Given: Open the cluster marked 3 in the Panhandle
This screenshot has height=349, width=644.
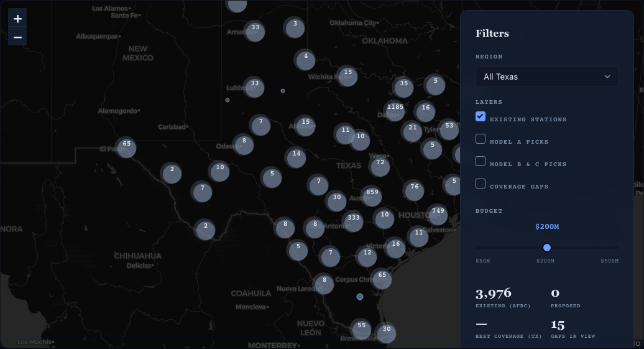Looking at the screenshot, I should [x=294, y=27].
